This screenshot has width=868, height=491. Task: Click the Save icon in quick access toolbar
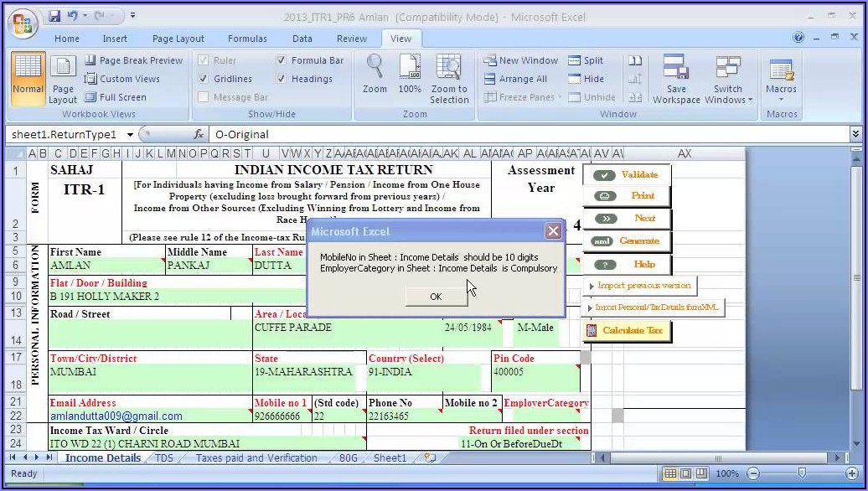pyautogui.click(x=55, y=16)
